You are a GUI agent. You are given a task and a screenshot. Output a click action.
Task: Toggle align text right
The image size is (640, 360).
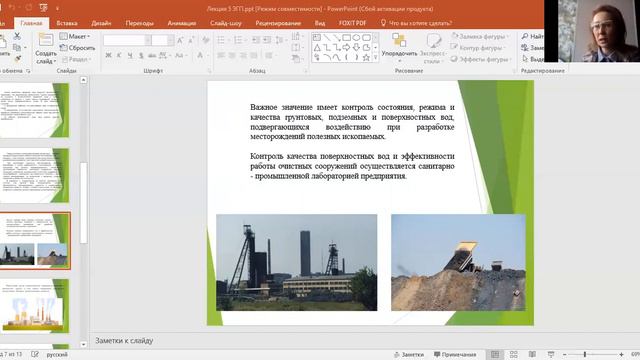point(243,56)
